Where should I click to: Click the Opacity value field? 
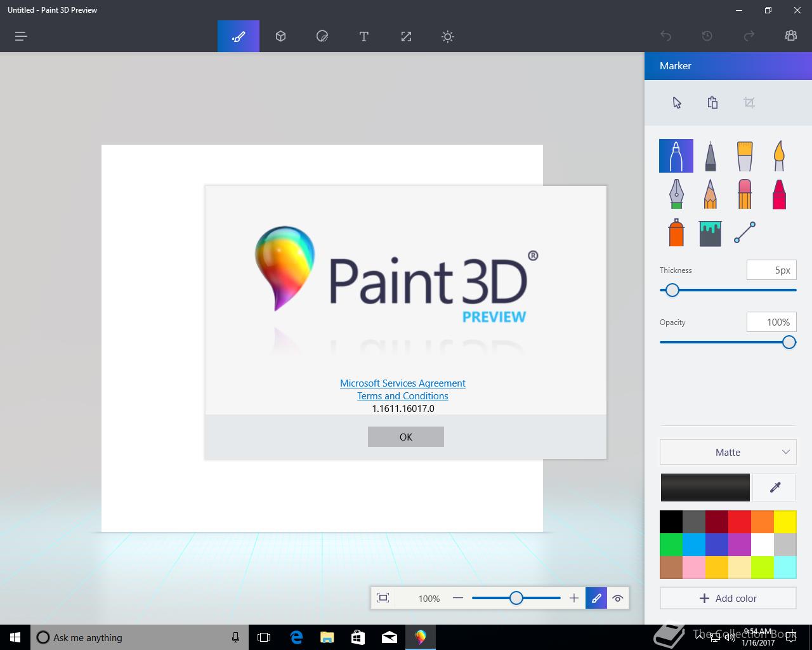[771, 322]
